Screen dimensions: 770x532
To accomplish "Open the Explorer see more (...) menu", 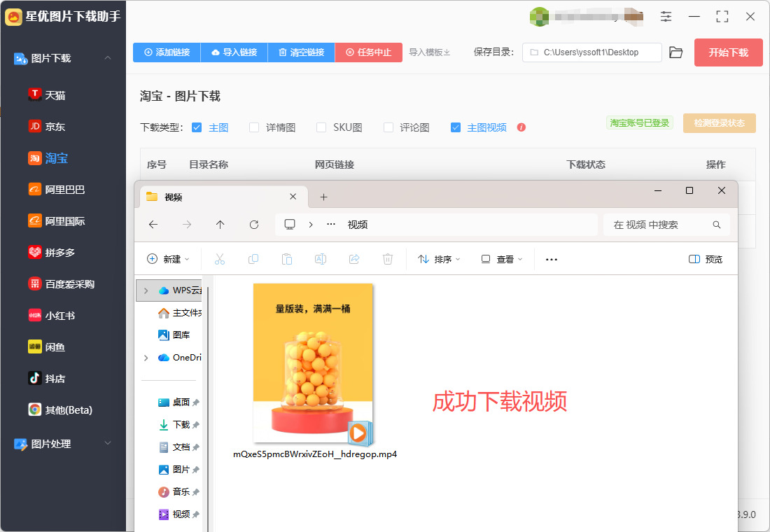I will (552, 260).
